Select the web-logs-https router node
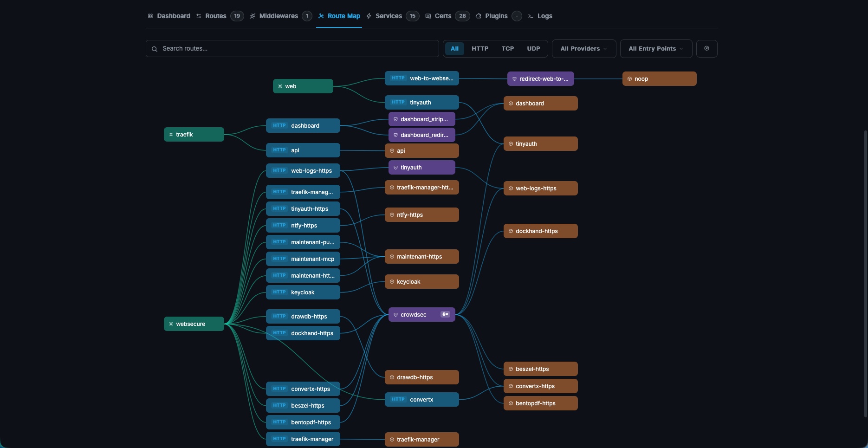 tap(303, 170)
